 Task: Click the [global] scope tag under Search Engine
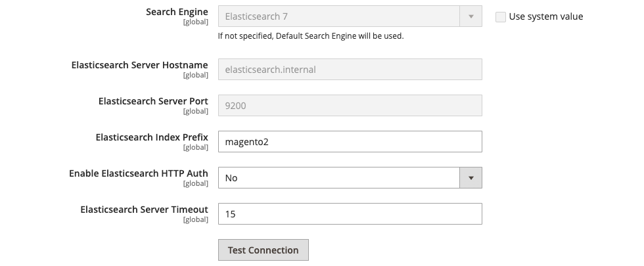[196, 22]
